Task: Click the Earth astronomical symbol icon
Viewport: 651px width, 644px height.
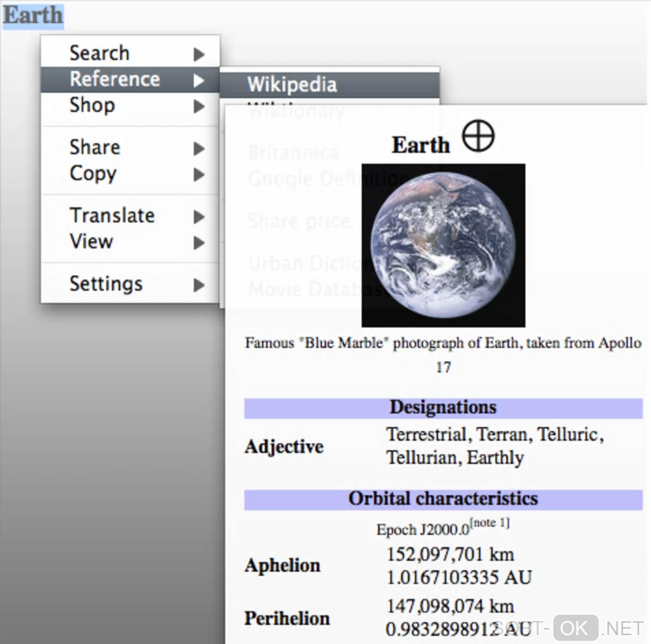Action: coord(478,136)
